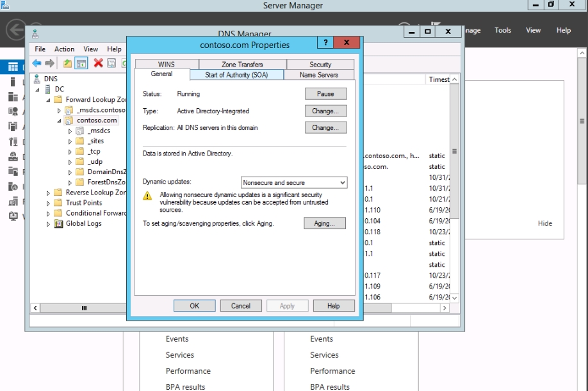Screen dimensions: 588x391
Task: Select the monitor-with-arrow icon in the sidebar
Action: point(13,216)
